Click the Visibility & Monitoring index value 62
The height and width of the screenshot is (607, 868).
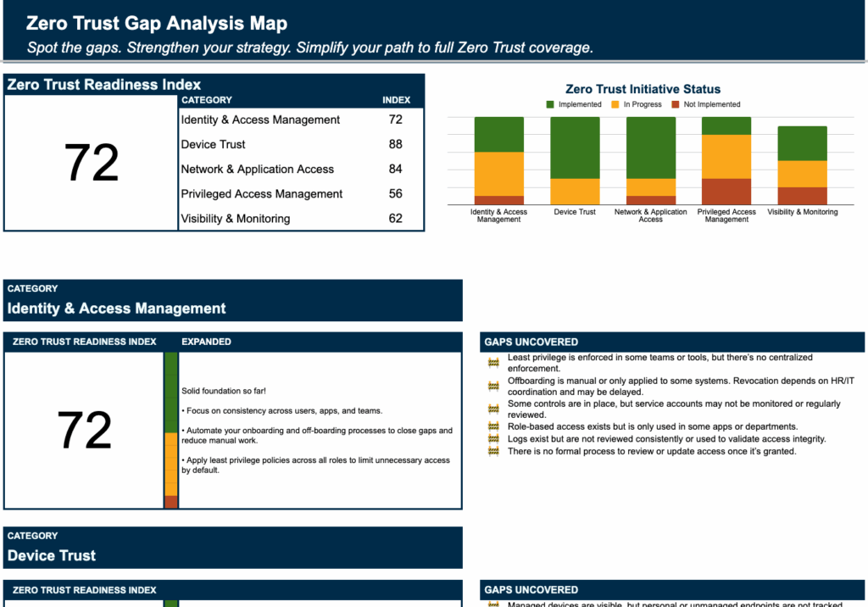395,219
